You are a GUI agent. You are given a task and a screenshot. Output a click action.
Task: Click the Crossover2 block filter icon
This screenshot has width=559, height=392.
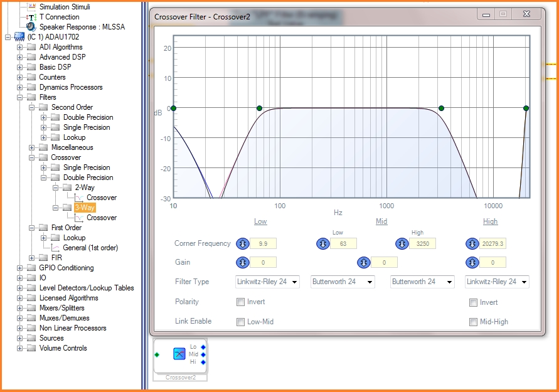point(179,354)
